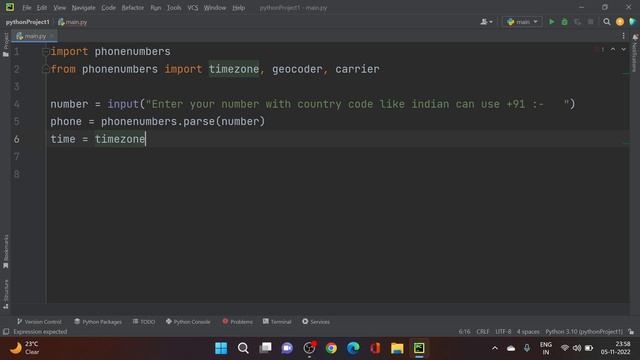This screenshot has height=360, width=640.
Task: Open the TODO tool window
Action: click(144, 322)
